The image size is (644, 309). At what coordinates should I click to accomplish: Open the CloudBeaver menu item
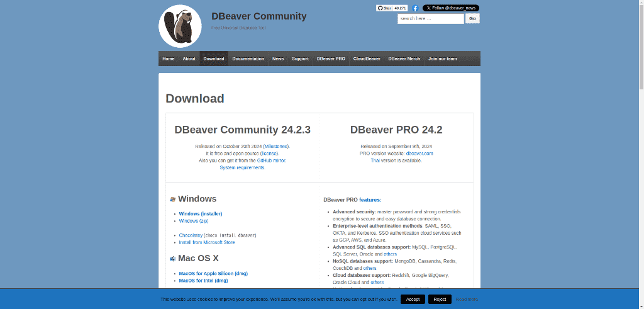click(367, 59)
